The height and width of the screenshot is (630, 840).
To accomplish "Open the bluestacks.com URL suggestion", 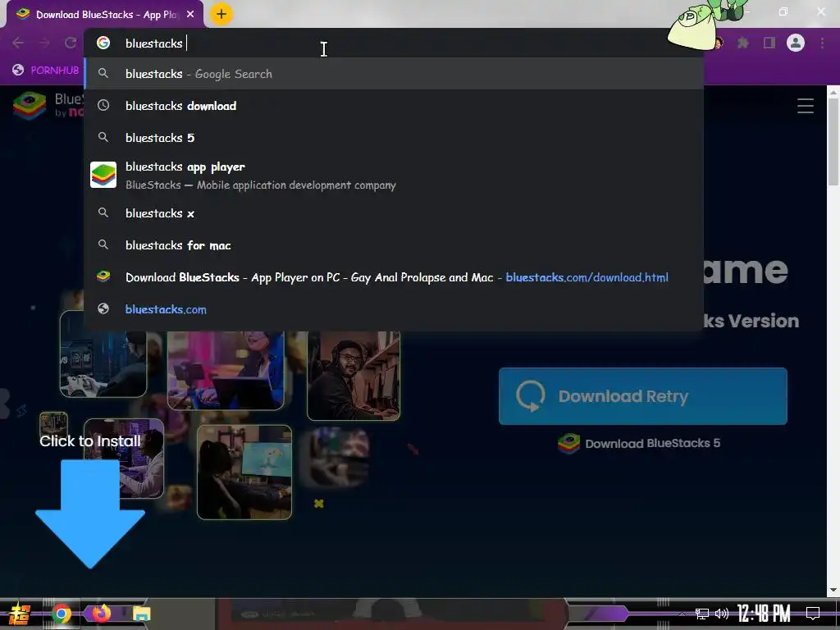I will (x=394, y=309).
